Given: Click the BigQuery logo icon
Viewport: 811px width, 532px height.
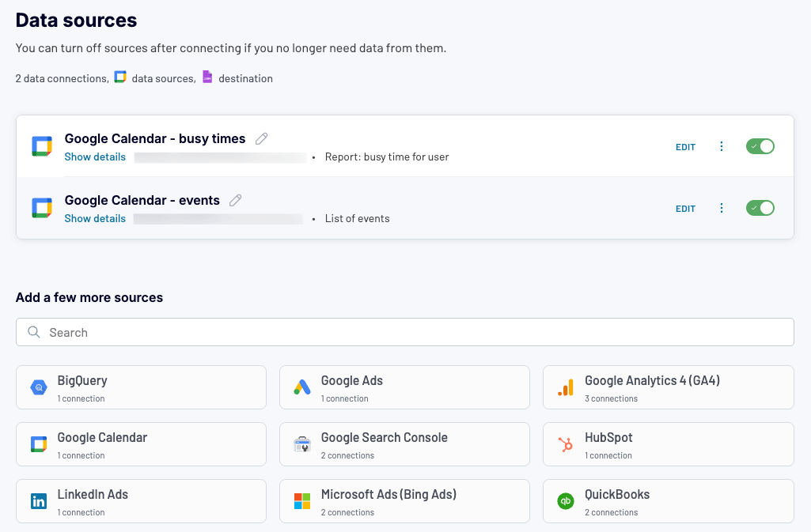Looking at the screenshot, I should coord(39,387).
